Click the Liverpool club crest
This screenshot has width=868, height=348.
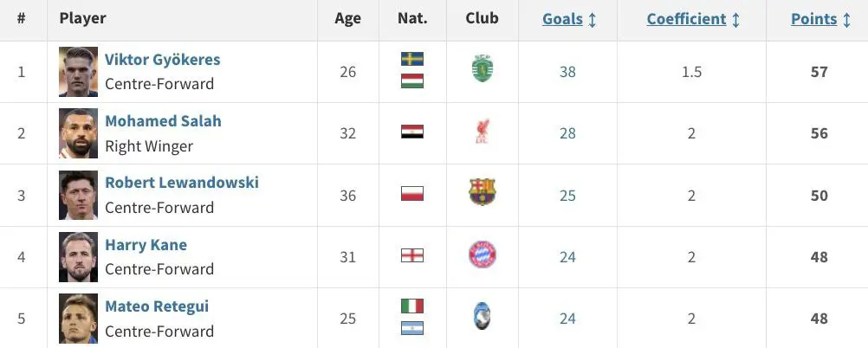pyautogui.click(x=483, y=131)
